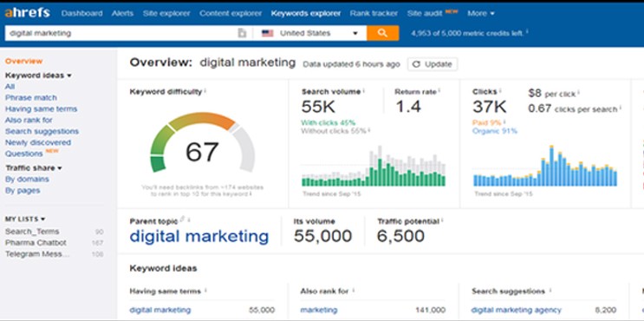Click the edit link icon next to Parent topic

(182, 219)
